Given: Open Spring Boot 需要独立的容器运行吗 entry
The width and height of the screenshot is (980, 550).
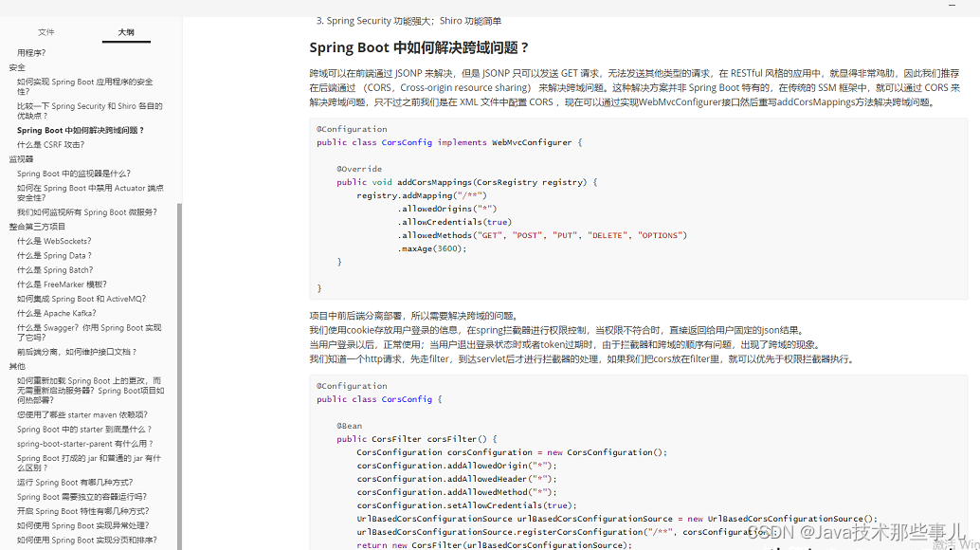Looking at the screenshot, I should 82,497.
